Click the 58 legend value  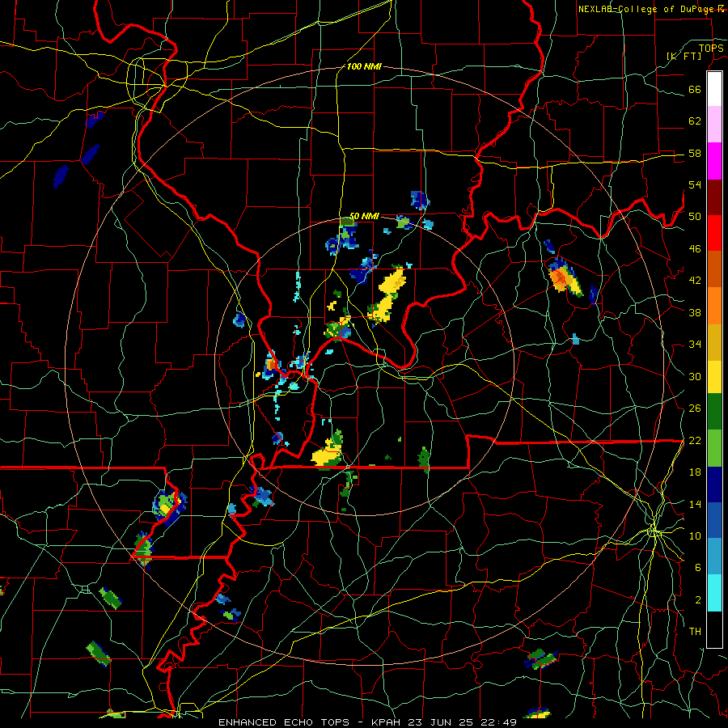tap(695, 153)
